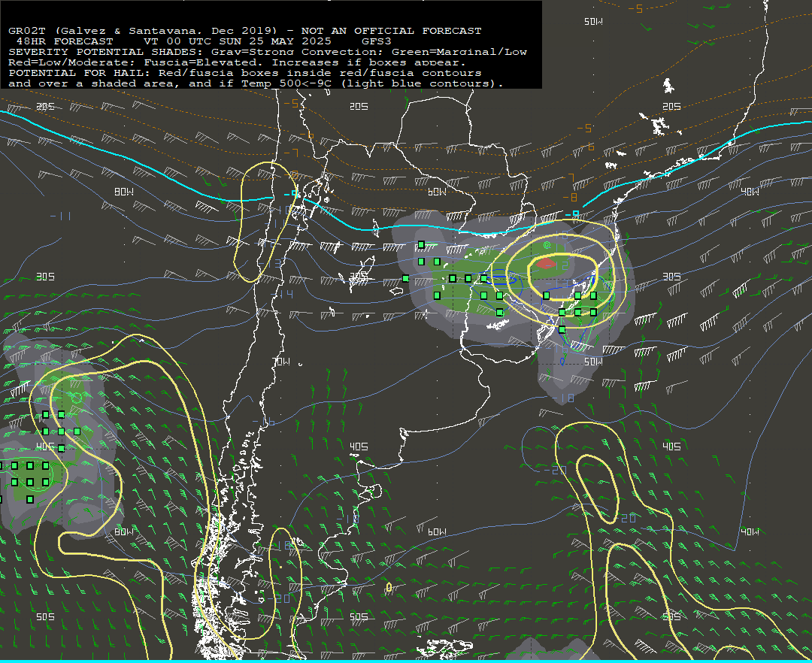Click the "NOT AN OFFICIAL FORECAST" header text
The image size is (812, 663).
point(392,31)
